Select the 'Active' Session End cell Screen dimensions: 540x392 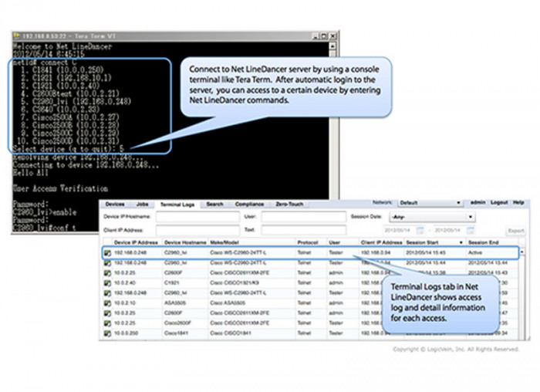pos(475,253)
